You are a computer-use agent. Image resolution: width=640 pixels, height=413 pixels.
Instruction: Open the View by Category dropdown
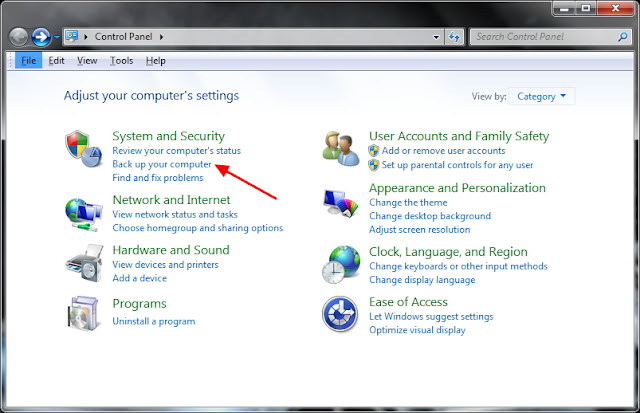click(x=542, y=96)
